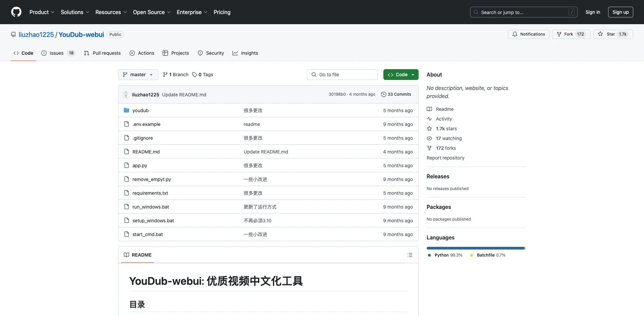Expand the Enterprise menu
This screenshot has height=316, width=644.
tap(192, 12)
